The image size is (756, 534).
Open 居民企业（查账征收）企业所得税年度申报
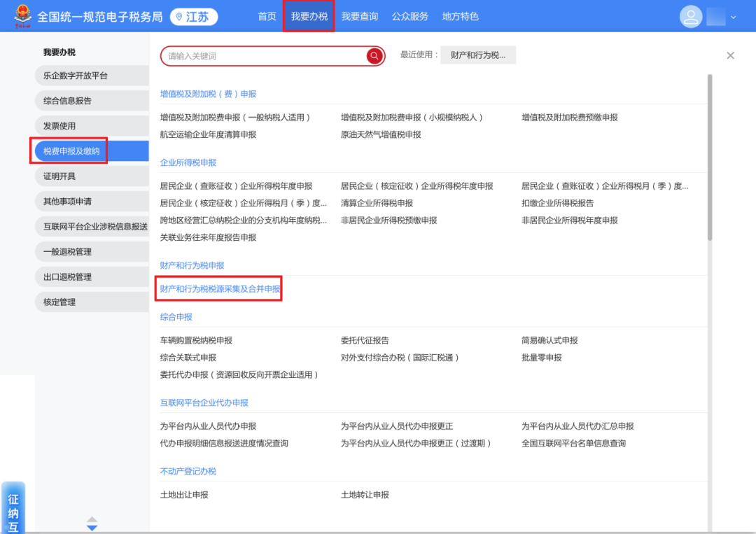point(237,186)
